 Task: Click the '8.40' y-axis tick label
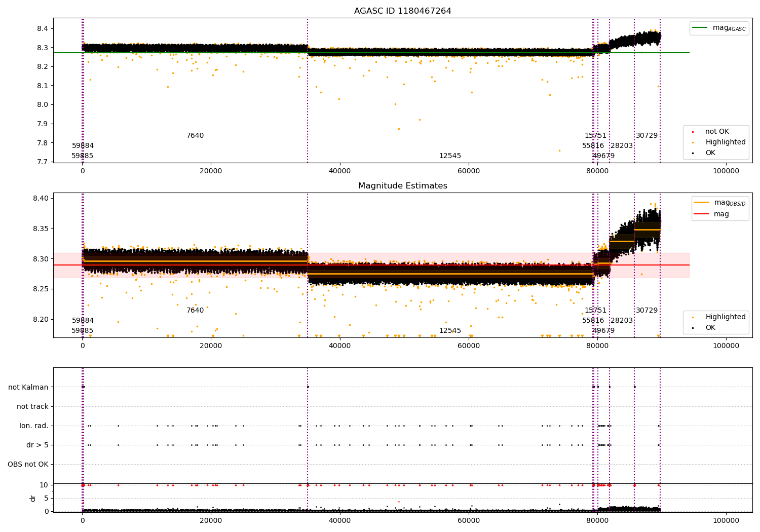pos(41,198)
